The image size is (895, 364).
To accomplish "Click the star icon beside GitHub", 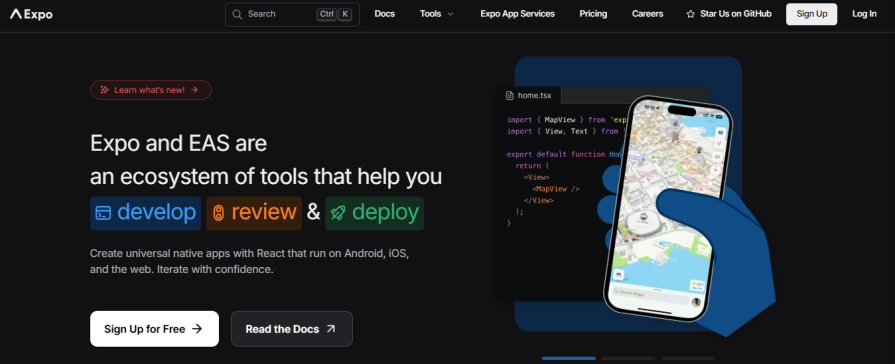I will (691, 14).
